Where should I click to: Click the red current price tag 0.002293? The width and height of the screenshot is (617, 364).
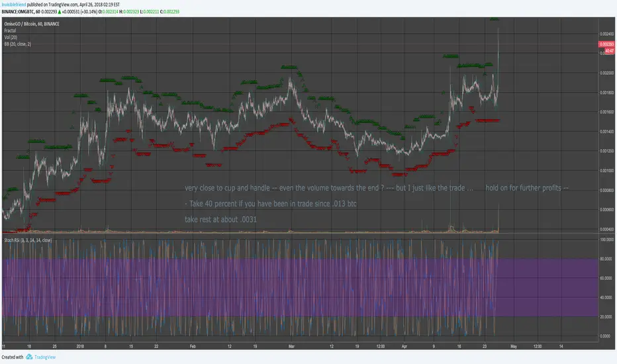pos(606,44)
